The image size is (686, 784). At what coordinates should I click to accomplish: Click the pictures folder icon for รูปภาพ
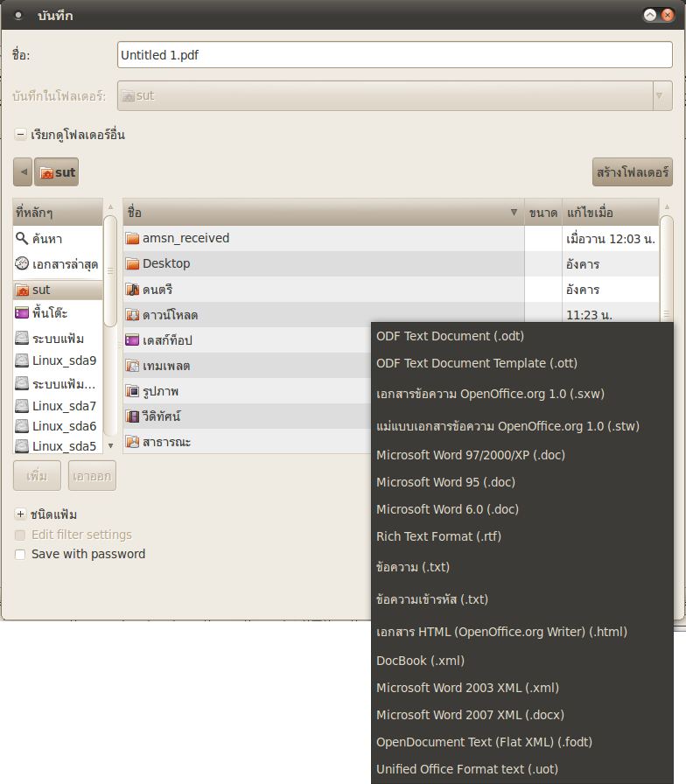tap(132, 391)
